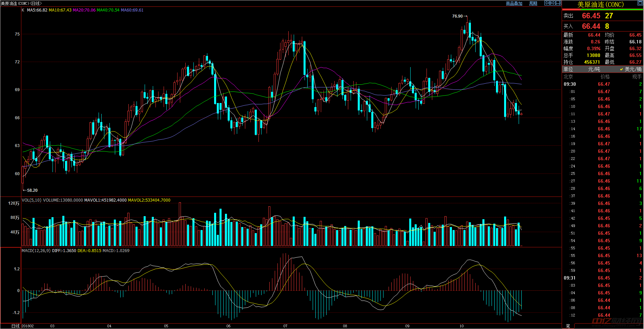Select the 09:30 tick row
Viewport: 644px width, 329px height.
pyautogui.click(x=603, y=84)
